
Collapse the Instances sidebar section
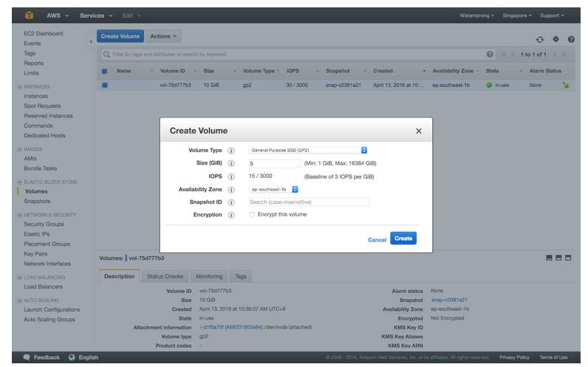[x=19, y=86]
